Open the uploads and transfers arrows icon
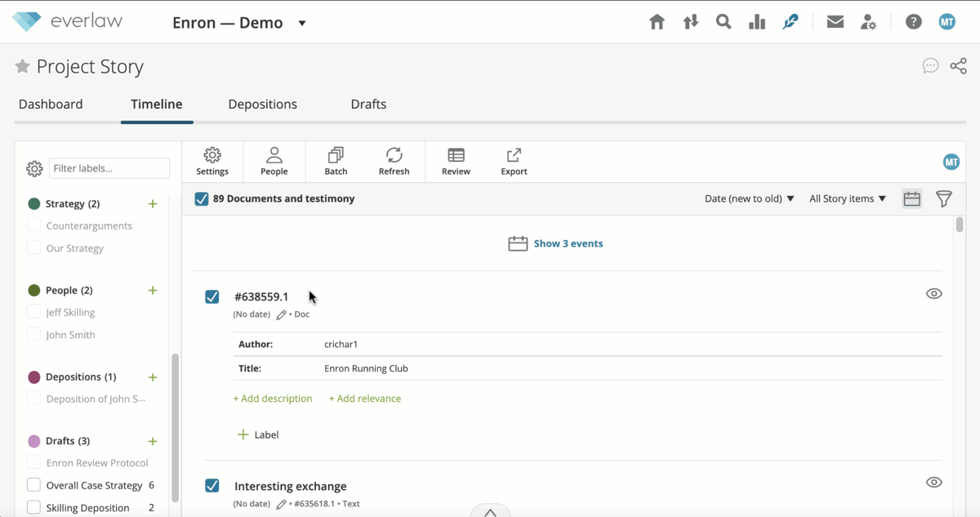 pos(691,22)
